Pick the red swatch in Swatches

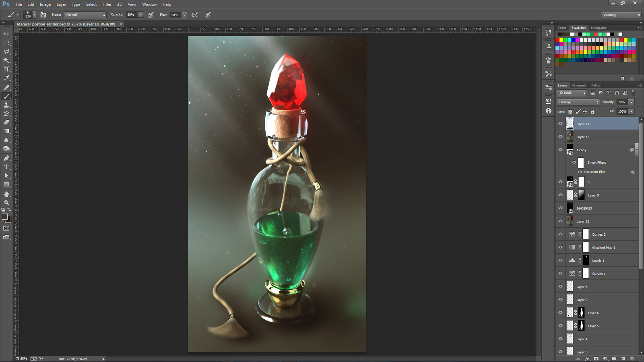(557, 40)
